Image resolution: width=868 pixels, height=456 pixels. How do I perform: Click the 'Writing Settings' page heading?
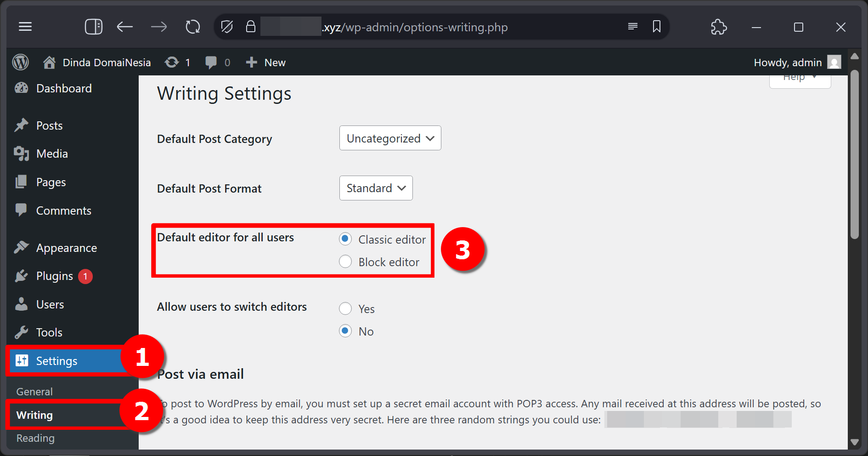click(x=224, y=93)
